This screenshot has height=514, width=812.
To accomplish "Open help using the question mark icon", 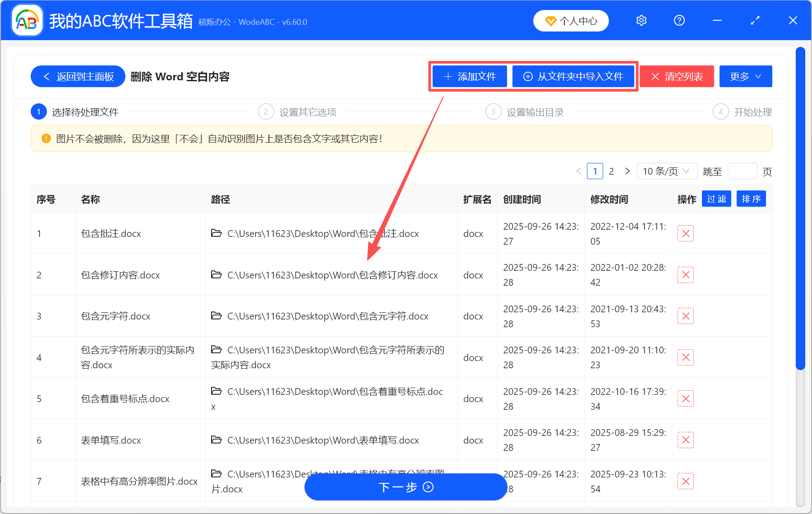I will tap(679, 20).
